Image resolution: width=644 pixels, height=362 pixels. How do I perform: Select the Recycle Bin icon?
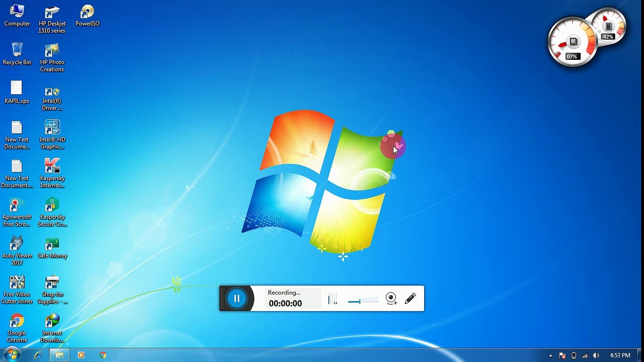[x=17, y=54]
